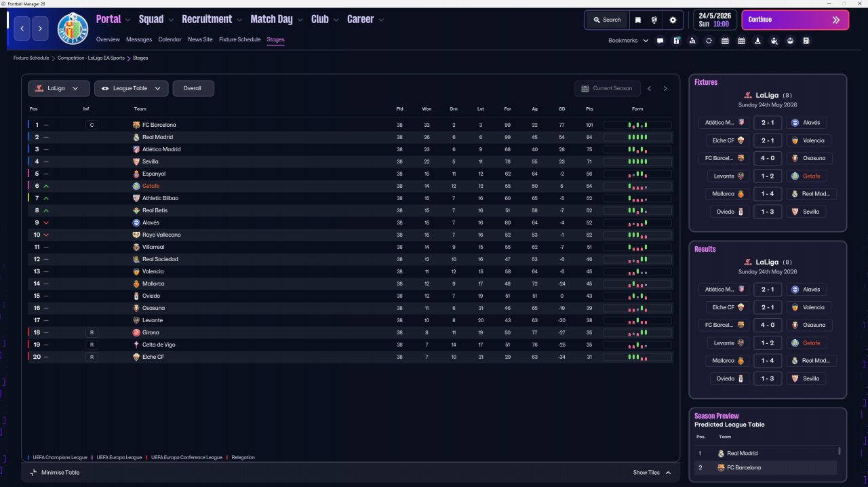Open calendar bookmark beside the sync arrows icon
Image resolution: width=868 pixels, height=487 pixels.
pyautogui.click(x=725, y=41)
